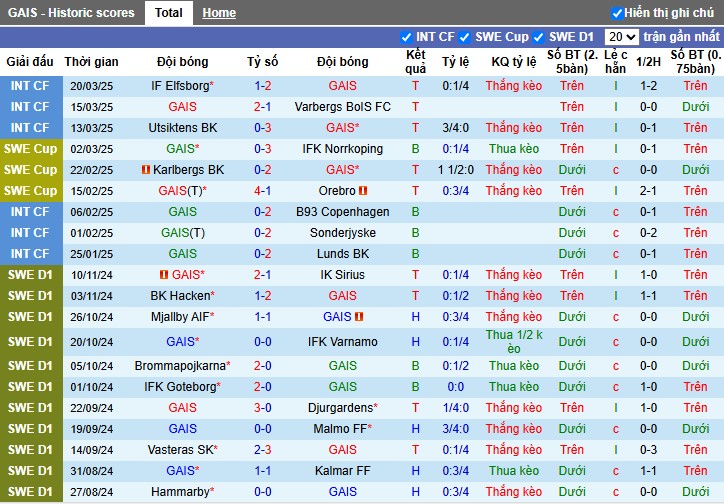Click Mjallby AIF team name
Image resolution: width=724 pixels, height=504 pixels.
(180, 317)
